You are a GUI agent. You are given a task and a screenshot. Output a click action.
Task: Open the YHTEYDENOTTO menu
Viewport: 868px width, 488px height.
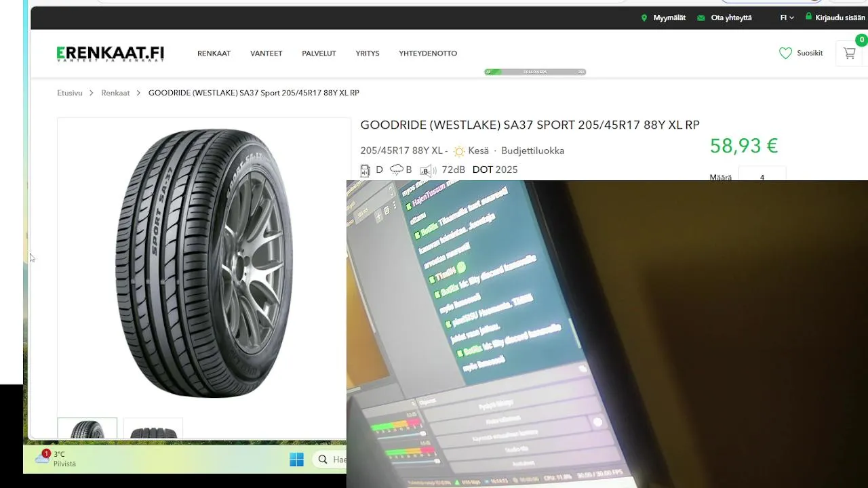(x=428, y=54)
